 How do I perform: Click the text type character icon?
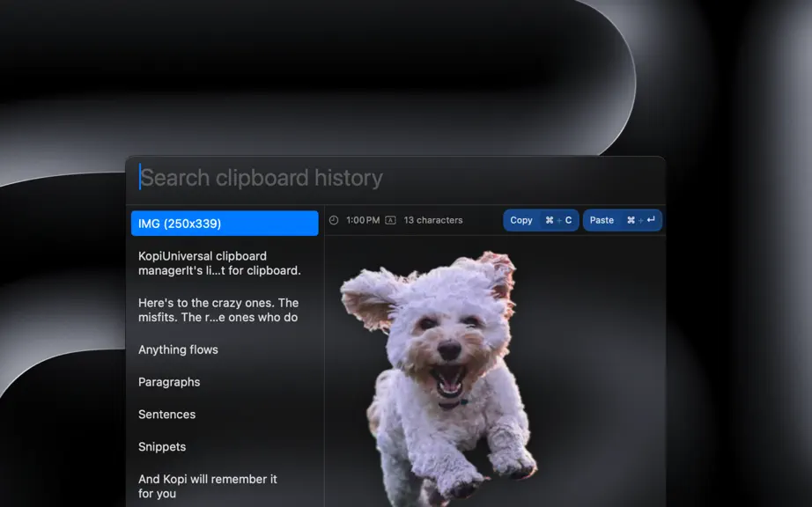click(x=391, y=220)
